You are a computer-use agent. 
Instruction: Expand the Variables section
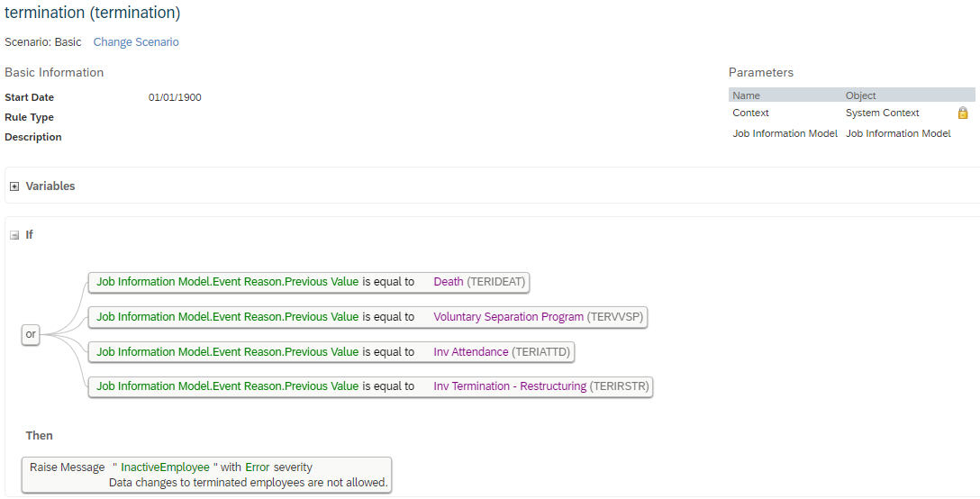click(x=14, y=186)
